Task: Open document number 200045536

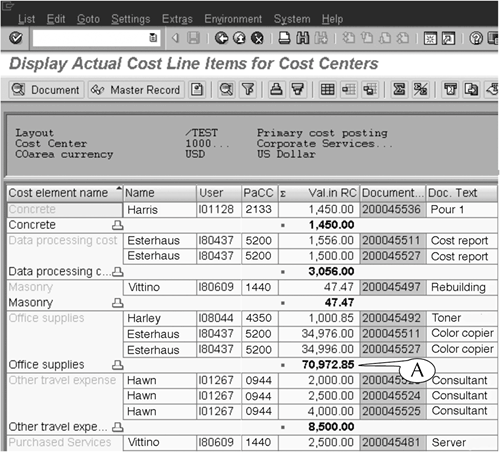Action: 392,210
